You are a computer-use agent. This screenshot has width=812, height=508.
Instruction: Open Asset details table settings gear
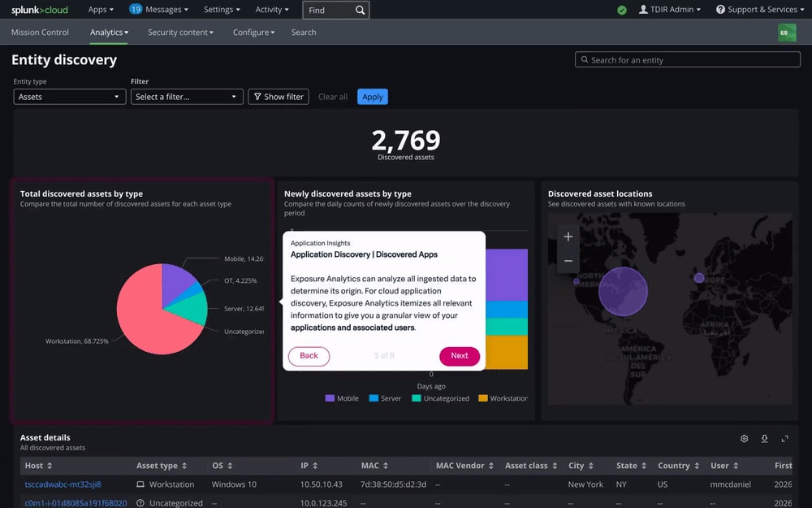(x=744, y=439)
